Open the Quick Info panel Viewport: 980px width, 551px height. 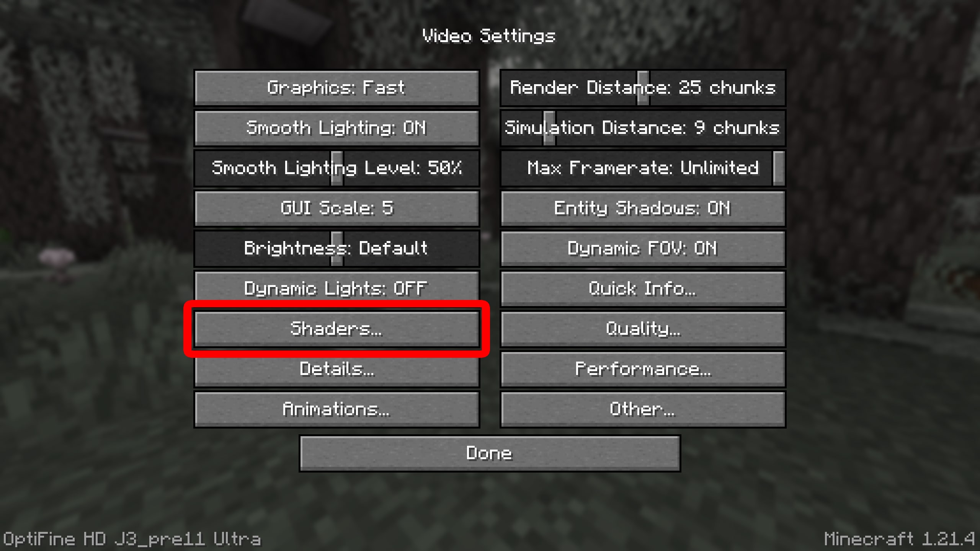pyautogui.click(x=641, y=288)
